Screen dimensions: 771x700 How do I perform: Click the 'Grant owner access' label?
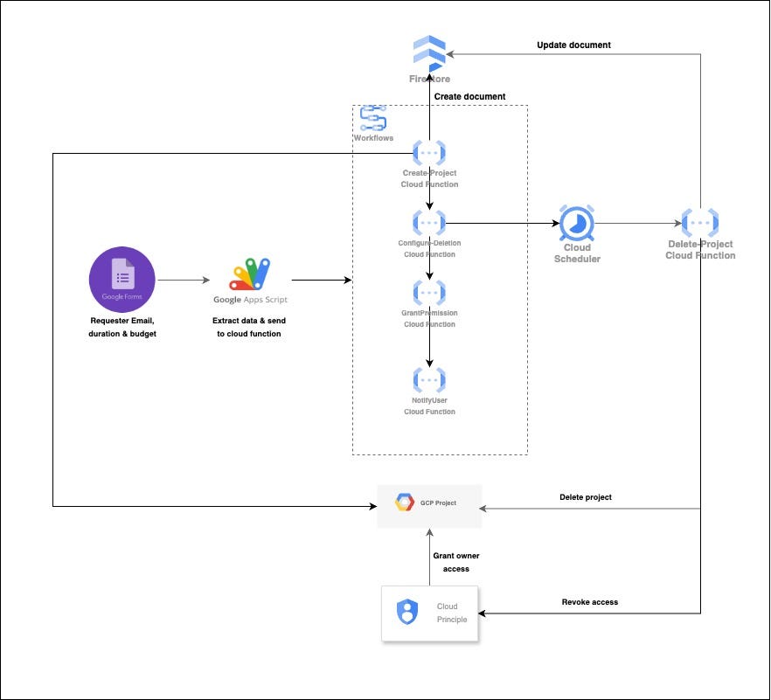tap(456, 562)
